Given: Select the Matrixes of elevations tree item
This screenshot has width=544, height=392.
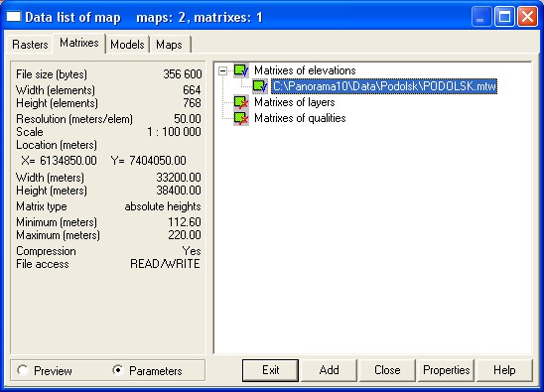Looking at the screenshot, I should [x=305, y=70].
